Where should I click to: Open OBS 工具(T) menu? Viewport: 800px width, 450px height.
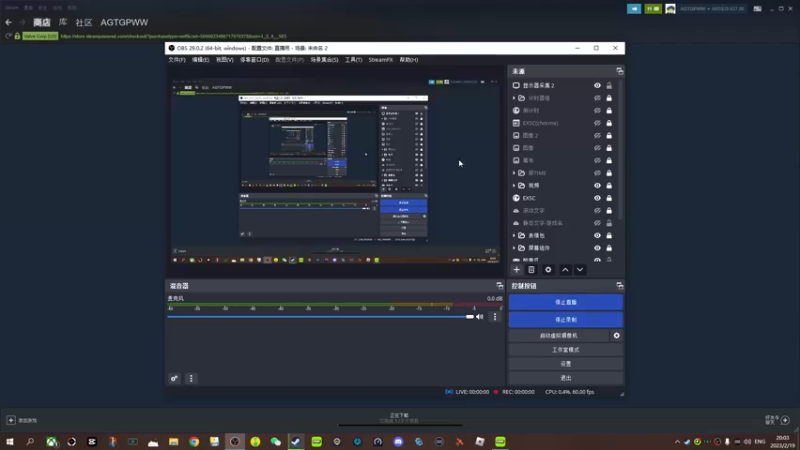click(354, 60)
